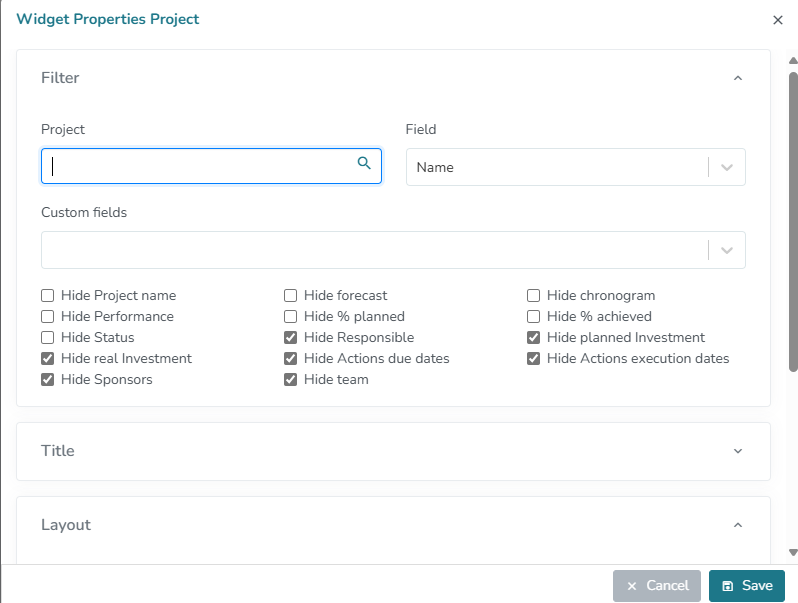
Task: Check the Hide Performance option
Action: (x=48, y=317)
